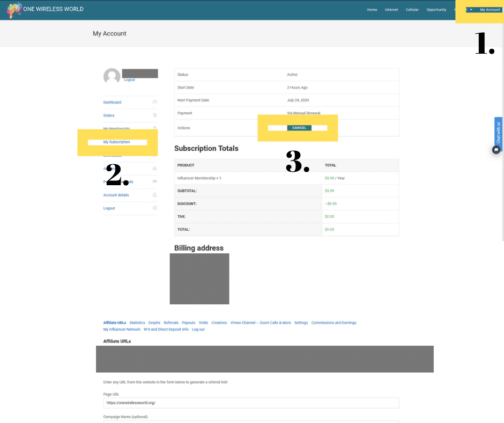
Task: Click the card icon for Payment methods row
Action: tap(154, 181)
